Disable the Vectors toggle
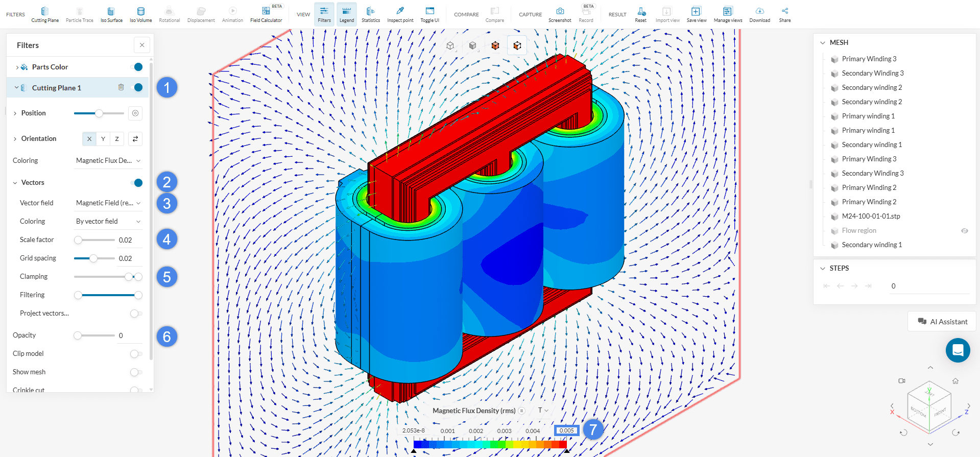Image resolution: width=980 pixels, height=457 pixels. (x=136, y=183)
